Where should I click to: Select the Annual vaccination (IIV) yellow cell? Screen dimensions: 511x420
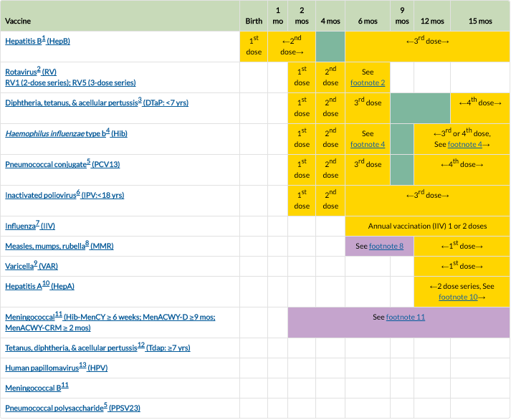427,226
